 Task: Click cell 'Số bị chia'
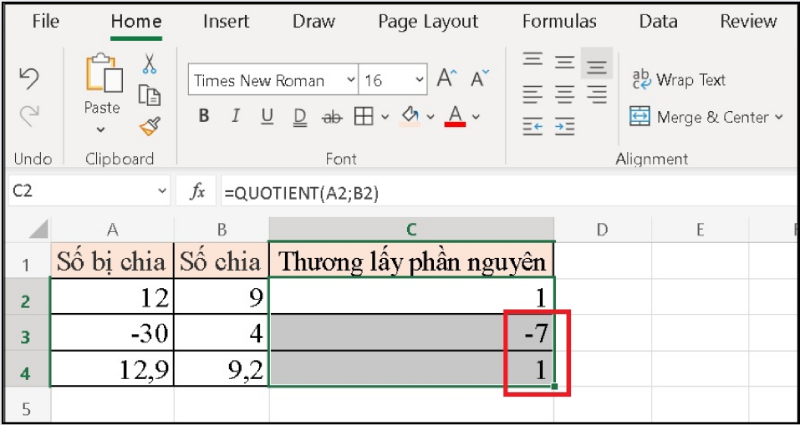(112, 262)
